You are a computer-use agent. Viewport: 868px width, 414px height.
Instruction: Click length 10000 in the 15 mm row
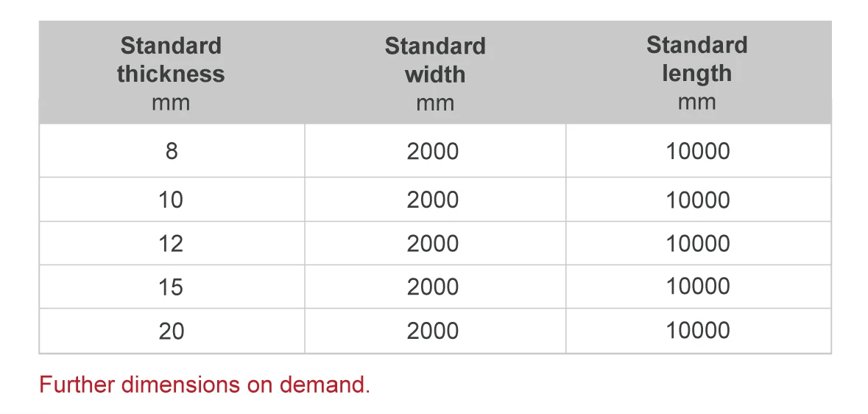[x=697, y=287]
